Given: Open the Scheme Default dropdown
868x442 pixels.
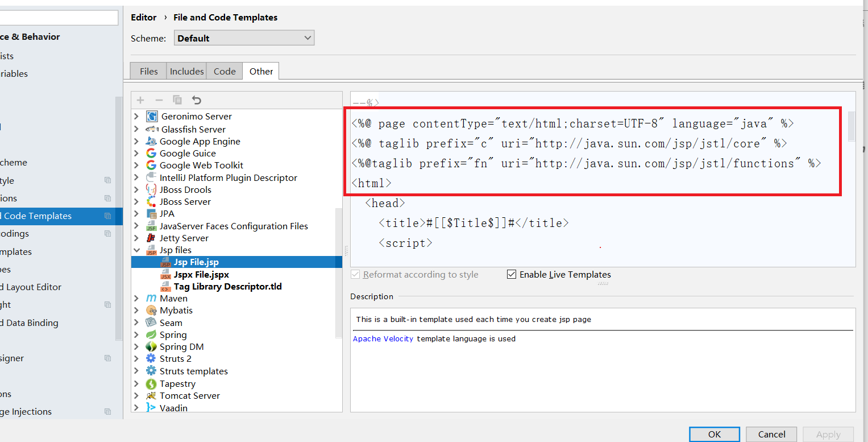Looking at the screenshot, I should (244, 38).
